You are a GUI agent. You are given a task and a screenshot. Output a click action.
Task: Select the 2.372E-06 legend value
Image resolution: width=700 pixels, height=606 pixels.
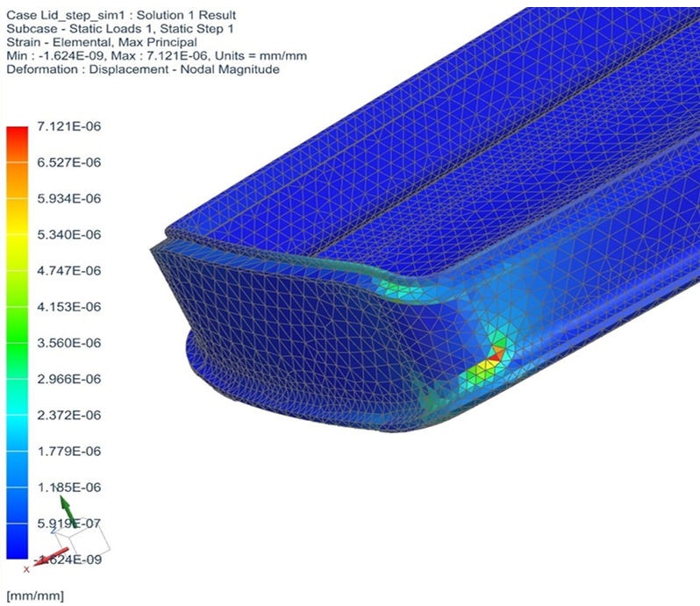(x=69, y=415)
